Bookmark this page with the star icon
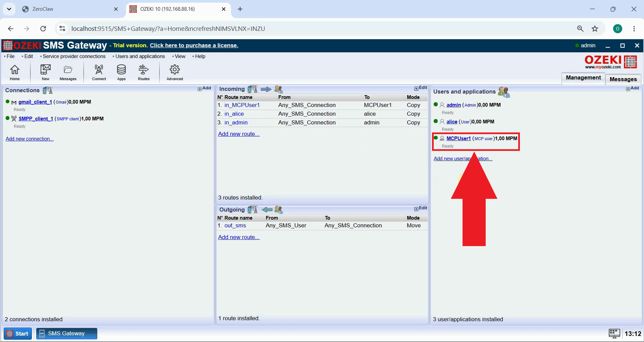This screenshot has height=342, width=644. point(595,29)
